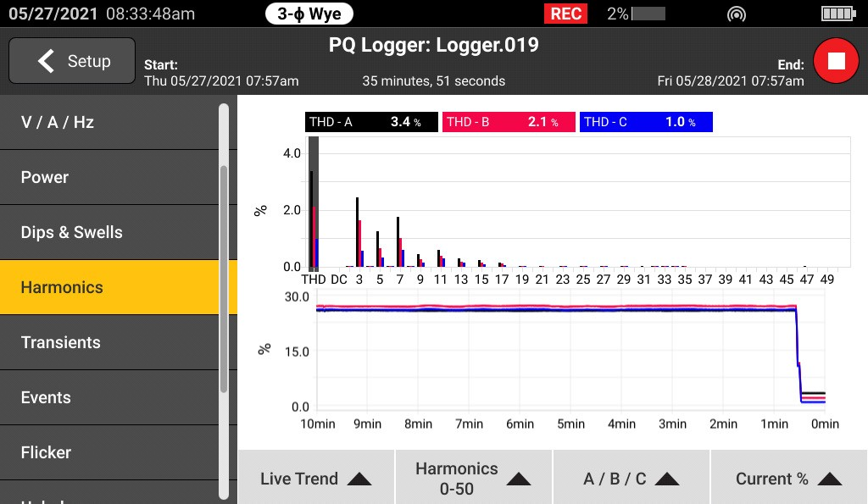Expand the Live Trend selector
The width and height of the screenshot is (868, 504).
pos(315,479)
